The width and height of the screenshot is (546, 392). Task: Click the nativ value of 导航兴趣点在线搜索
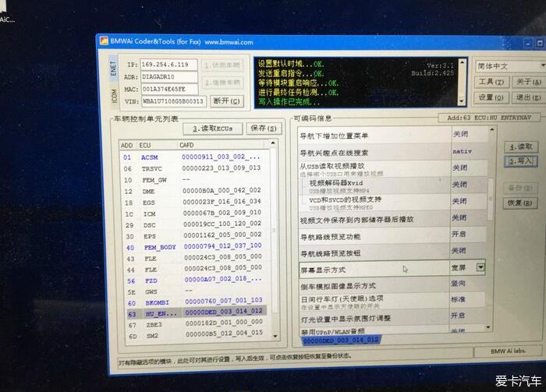462,152
